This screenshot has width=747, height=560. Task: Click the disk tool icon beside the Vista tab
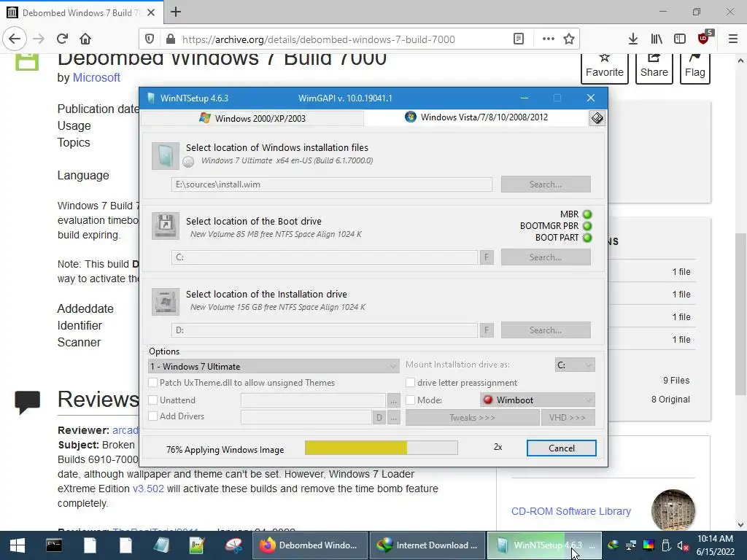coord(597,118)
